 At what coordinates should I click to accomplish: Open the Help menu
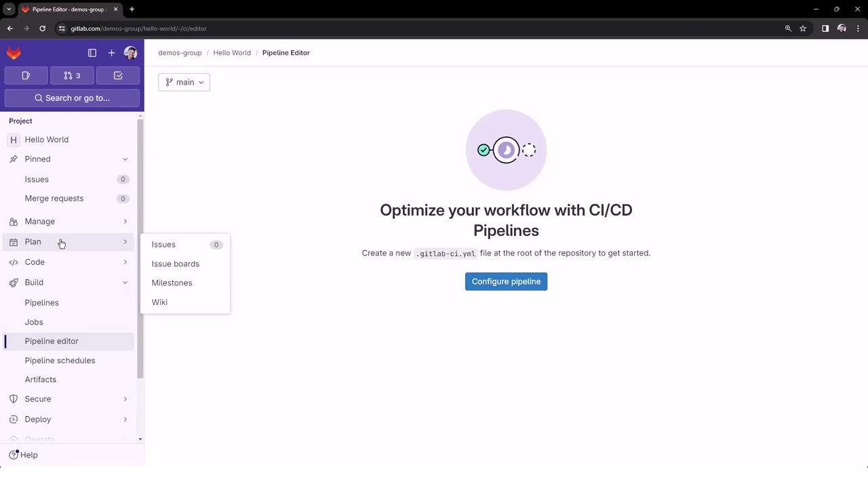(x=23, y=455)
